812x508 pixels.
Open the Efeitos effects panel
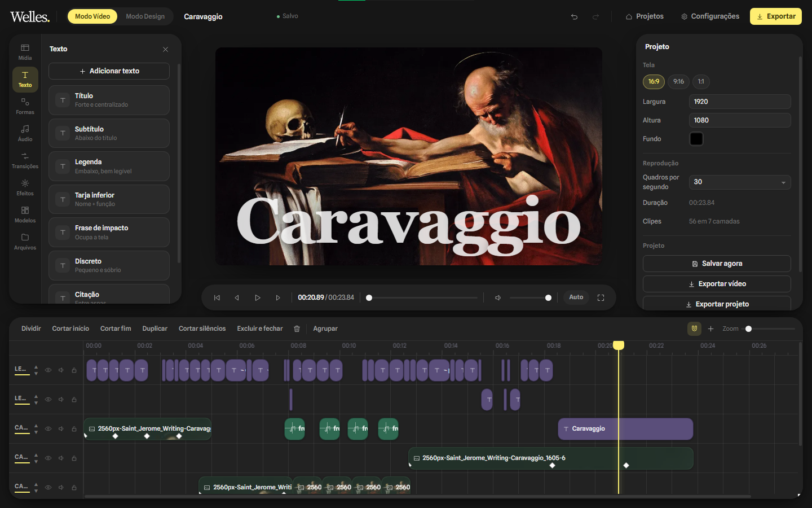pos(25,187)
